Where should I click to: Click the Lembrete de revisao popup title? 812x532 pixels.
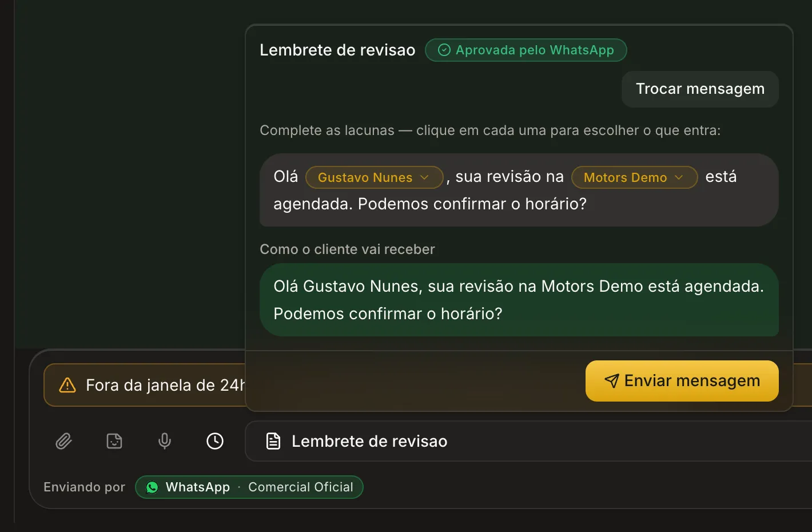pyautogui.click(x=337, y=50)
